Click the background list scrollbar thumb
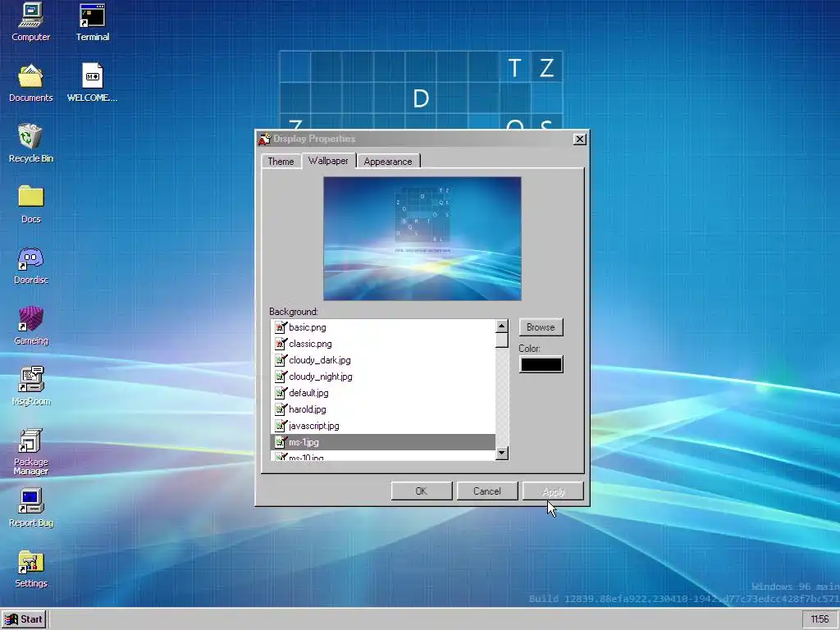 tap(502, 340)
